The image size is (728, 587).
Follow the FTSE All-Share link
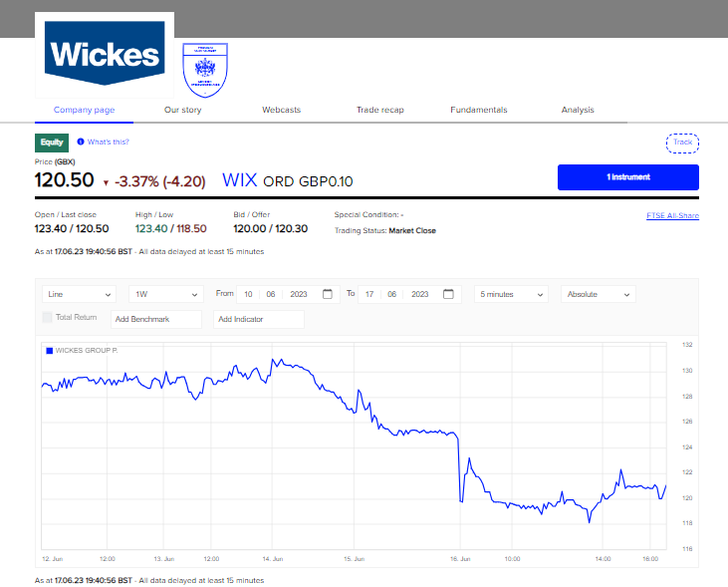pyautogui.click(x=673, y=215)
